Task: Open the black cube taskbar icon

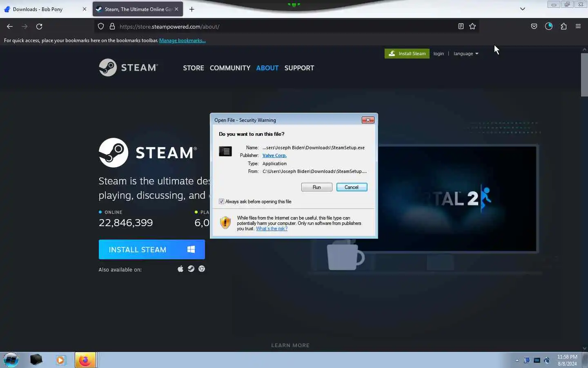Action: [x=36, y=360]
